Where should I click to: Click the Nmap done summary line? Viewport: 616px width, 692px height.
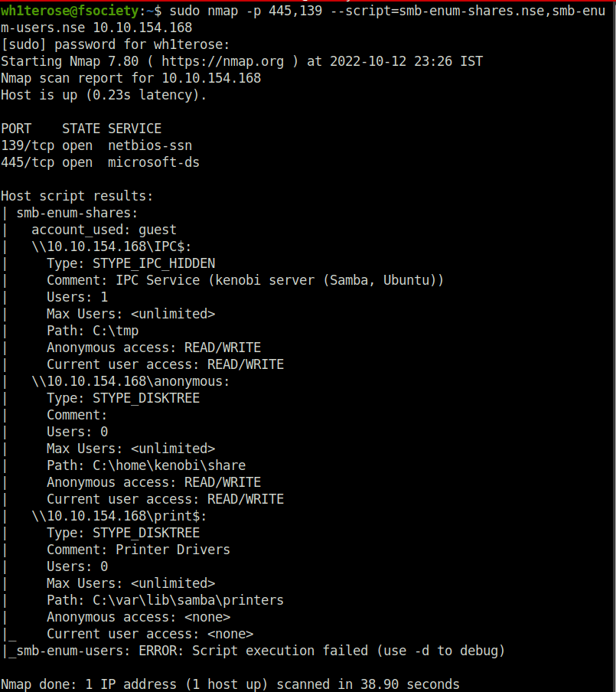(x=230, y=684)
